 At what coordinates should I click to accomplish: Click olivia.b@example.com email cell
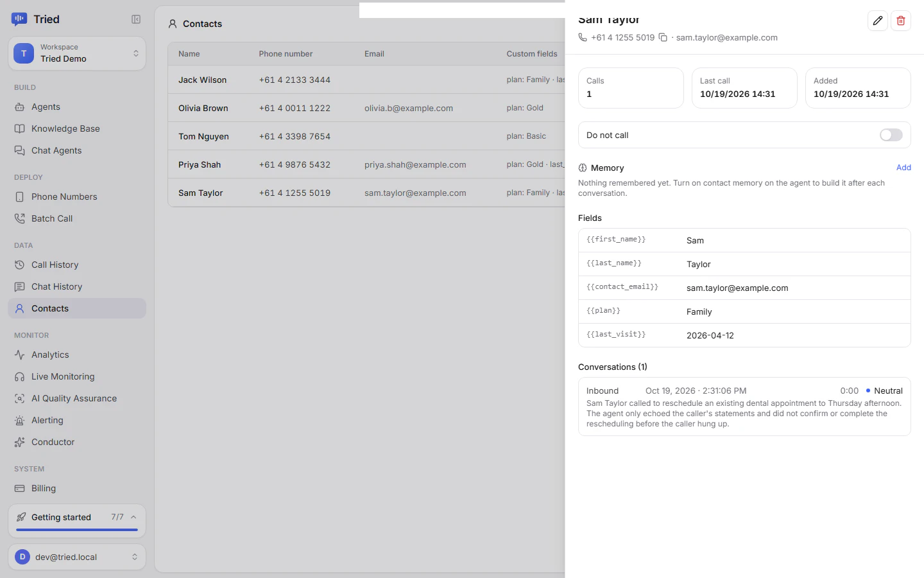[409, 108]
